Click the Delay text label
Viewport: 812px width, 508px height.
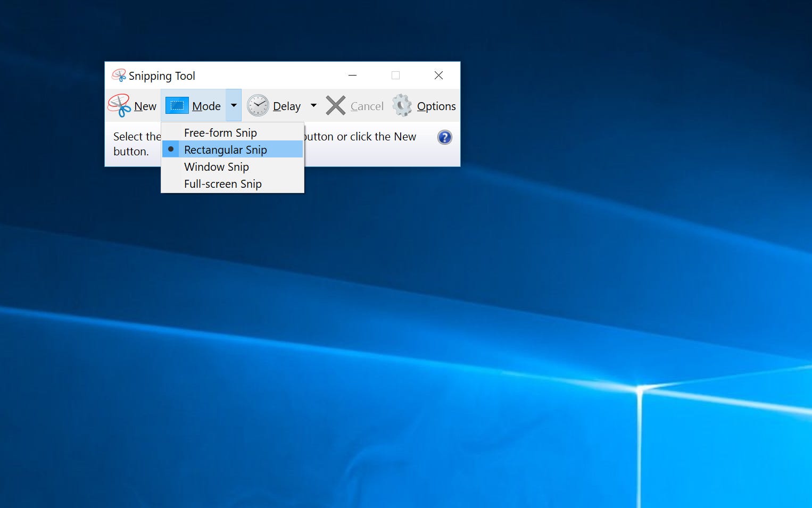[287, 106]
